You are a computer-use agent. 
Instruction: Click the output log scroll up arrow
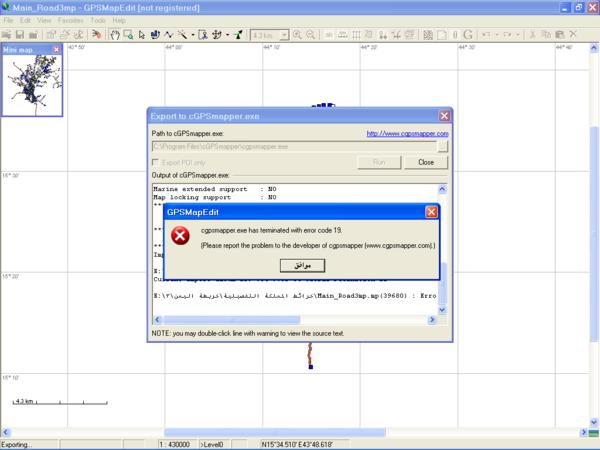(x=442, y=189)
